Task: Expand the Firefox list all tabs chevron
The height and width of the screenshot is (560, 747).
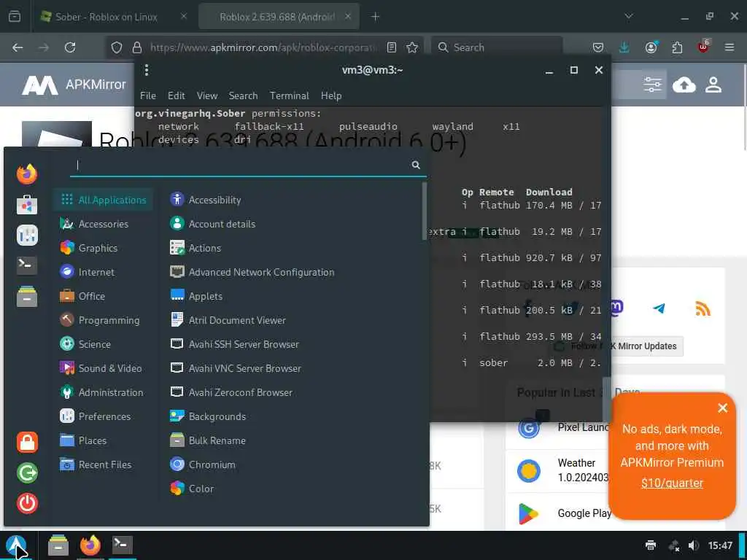Action: (x=629, y=16)
